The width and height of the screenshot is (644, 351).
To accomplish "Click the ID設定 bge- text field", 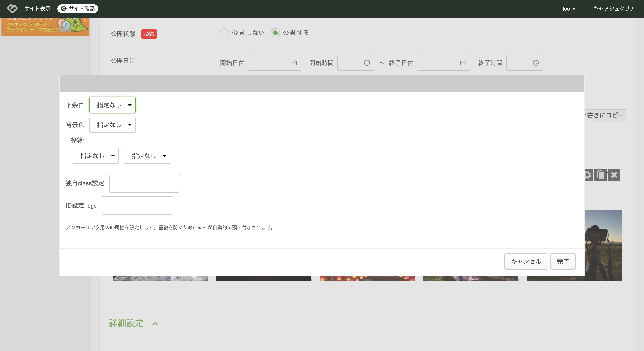I will point(137,205).
